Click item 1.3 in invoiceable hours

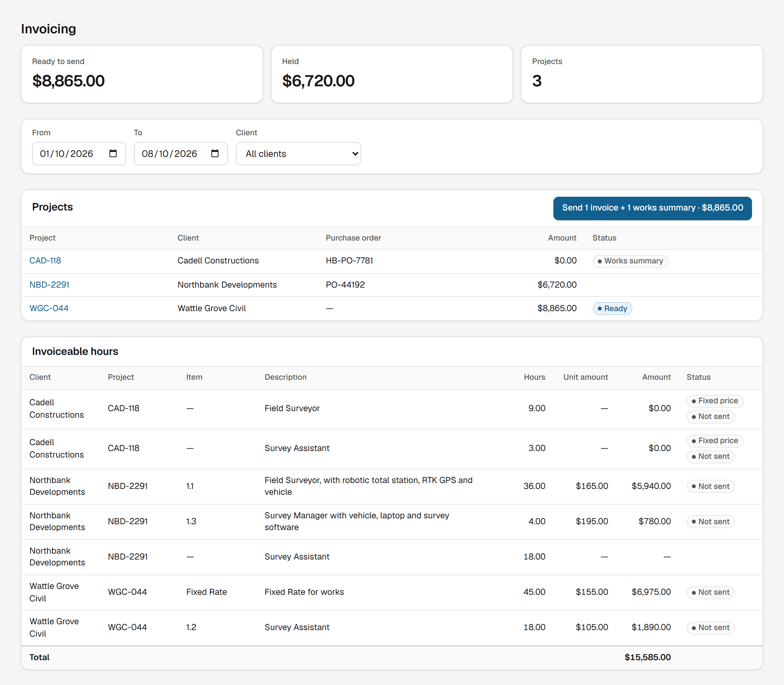[x=191, y=521]
